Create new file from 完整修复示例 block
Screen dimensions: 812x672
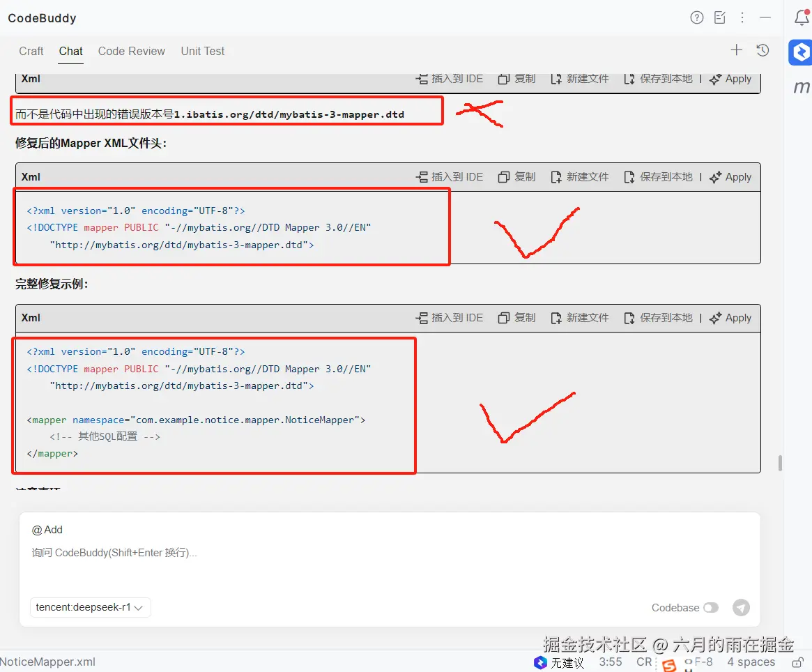[579, 318]
